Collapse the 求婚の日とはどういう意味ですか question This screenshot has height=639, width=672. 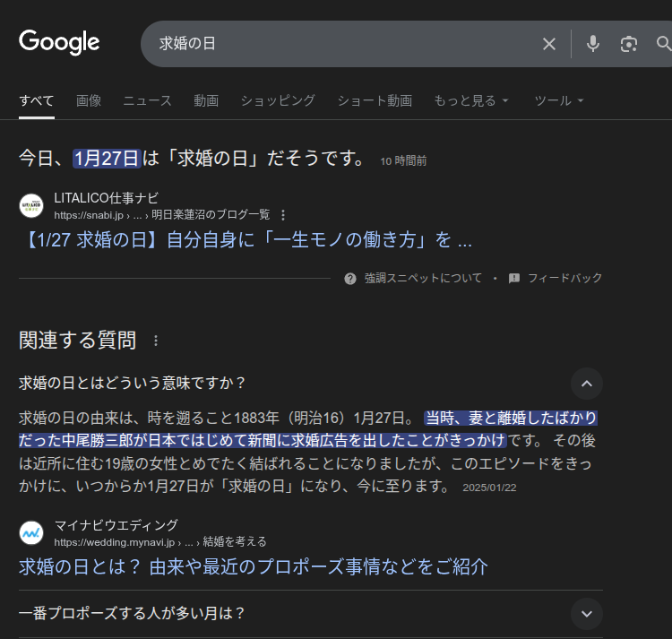tap(586, 384)
